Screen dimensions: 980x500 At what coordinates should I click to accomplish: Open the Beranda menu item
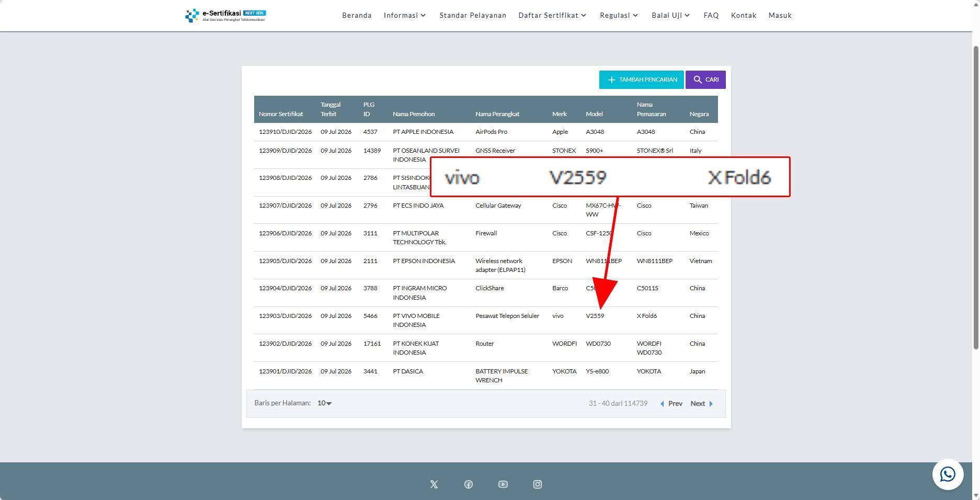[x=357, y=15]
